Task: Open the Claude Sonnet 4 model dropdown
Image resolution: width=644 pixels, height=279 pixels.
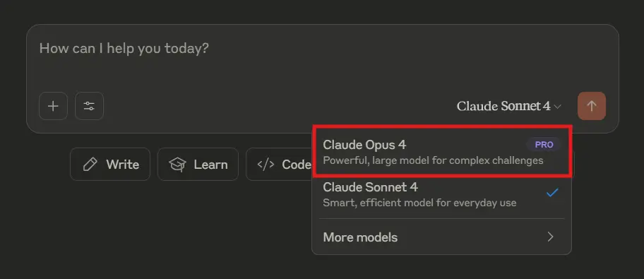Action: (x=509, y=106)
